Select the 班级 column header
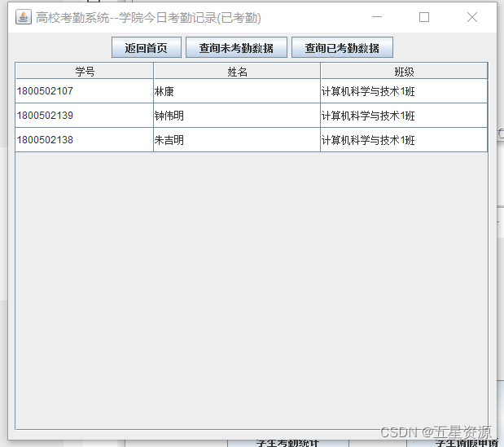 click(x=404, y=71)
